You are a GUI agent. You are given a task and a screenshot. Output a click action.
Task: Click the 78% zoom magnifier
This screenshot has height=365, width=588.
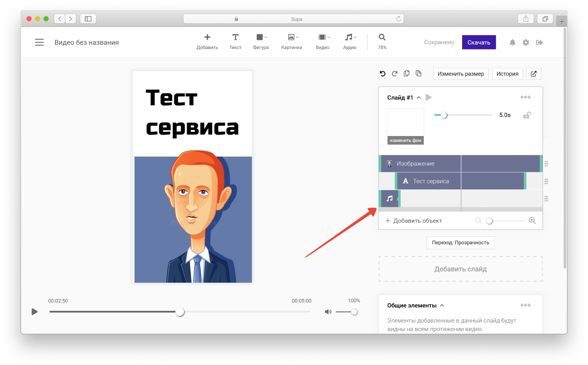point(382,42)
